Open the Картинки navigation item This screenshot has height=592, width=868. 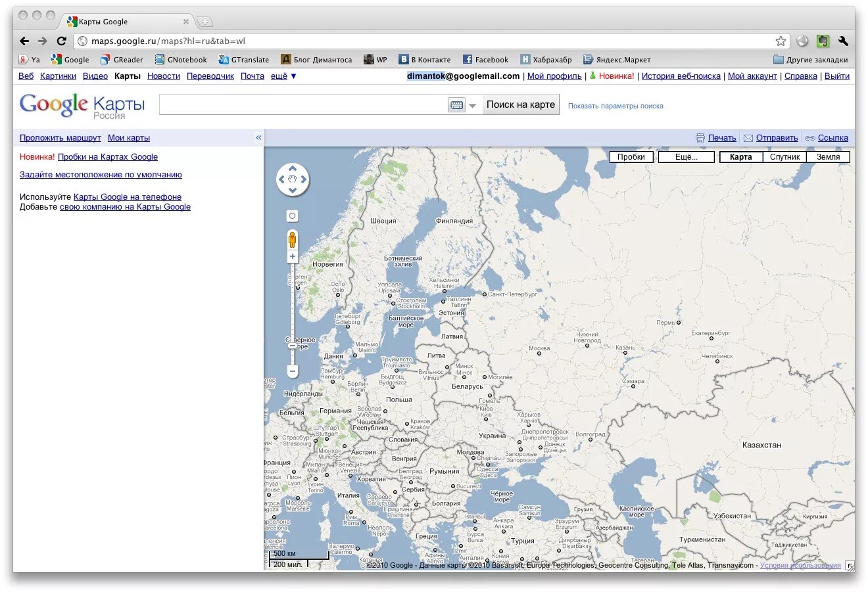58,76
